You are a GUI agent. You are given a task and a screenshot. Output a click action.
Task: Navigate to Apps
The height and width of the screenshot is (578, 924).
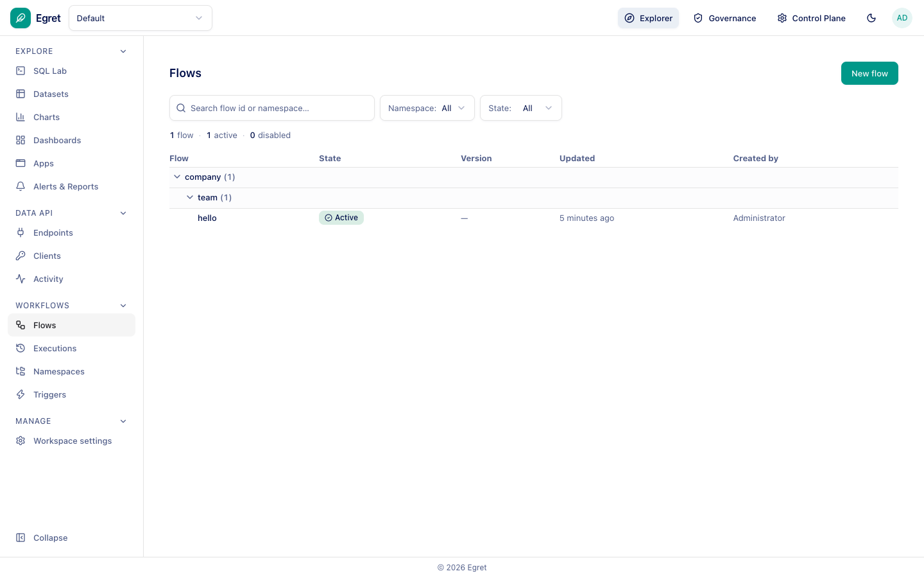point(71,163)
